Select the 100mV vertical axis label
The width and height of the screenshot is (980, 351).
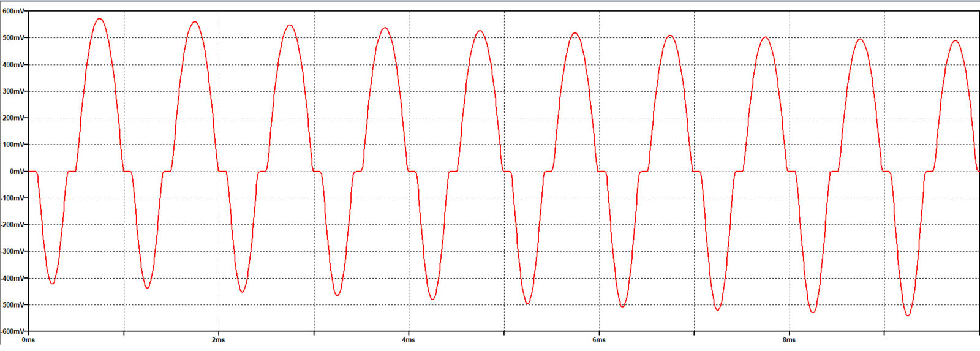click(13, 145)
